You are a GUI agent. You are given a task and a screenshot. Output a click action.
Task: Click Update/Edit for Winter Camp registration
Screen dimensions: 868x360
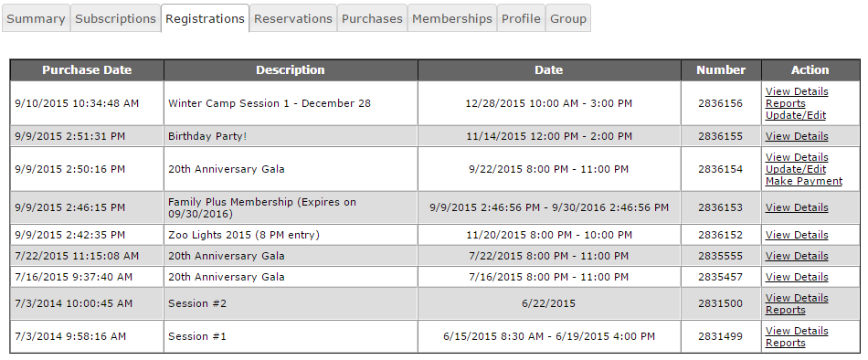point(796,115)
